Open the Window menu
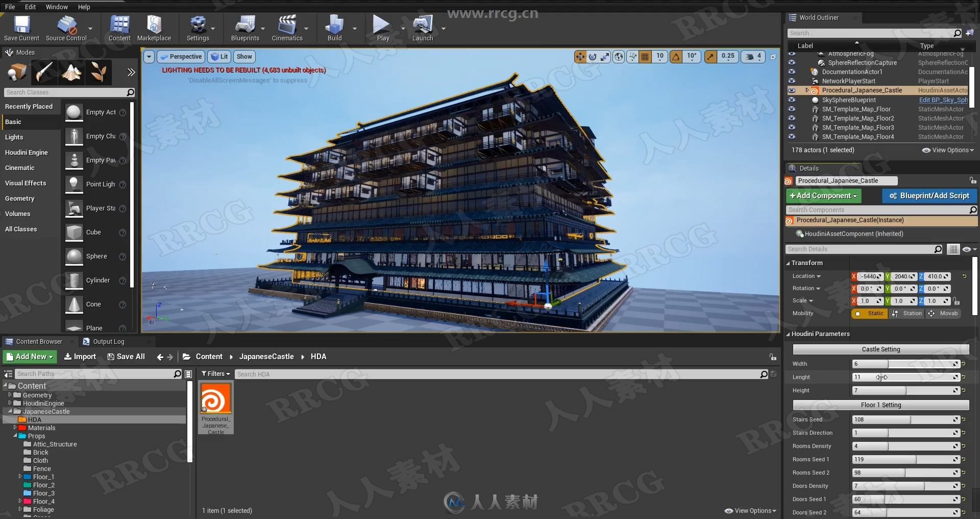Image resolution: width=980 pixels, height=519 pixels. 57,7
